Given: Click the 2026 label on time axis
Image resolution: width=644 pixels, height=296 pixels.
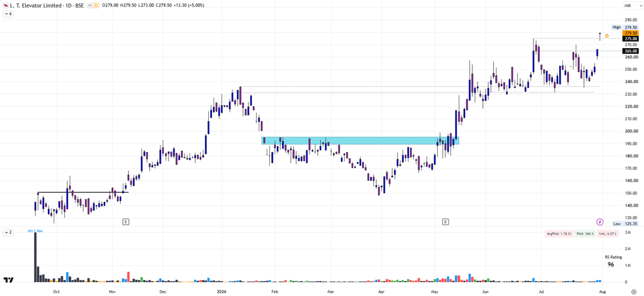Looking at the screenshot, I should [x=221, y=291].
